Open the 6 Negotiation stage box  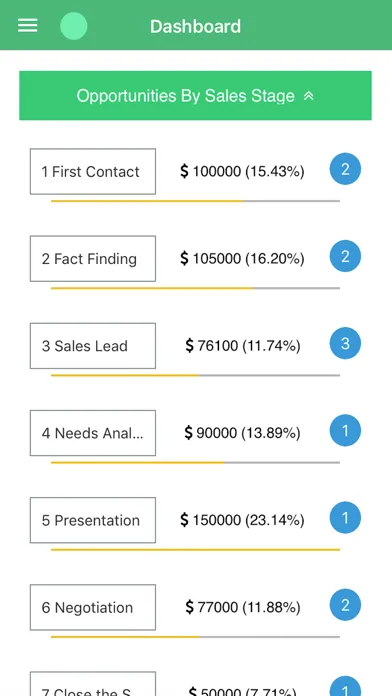93,607
